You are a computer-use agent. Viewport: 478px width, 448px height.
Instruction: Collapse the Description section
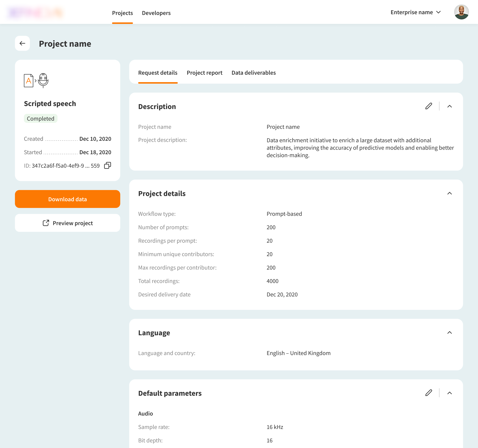point(449,106)
